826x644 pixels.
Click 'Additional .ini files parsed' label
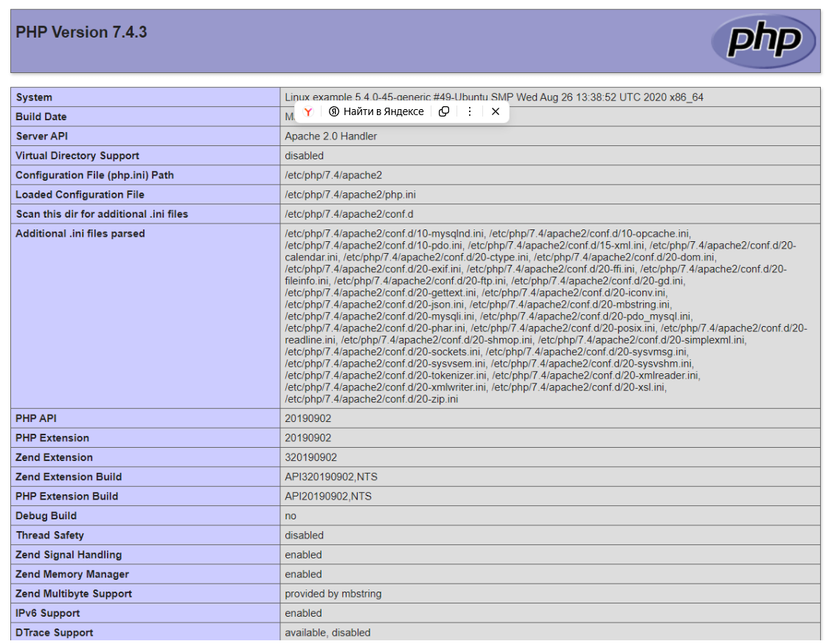point(80,234)
